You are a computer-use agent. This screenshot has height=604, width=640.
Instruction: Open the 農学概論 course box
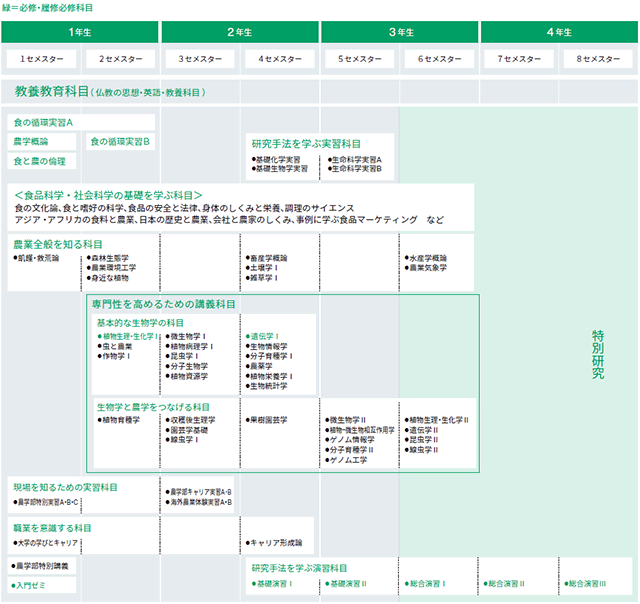click(42, 142)
